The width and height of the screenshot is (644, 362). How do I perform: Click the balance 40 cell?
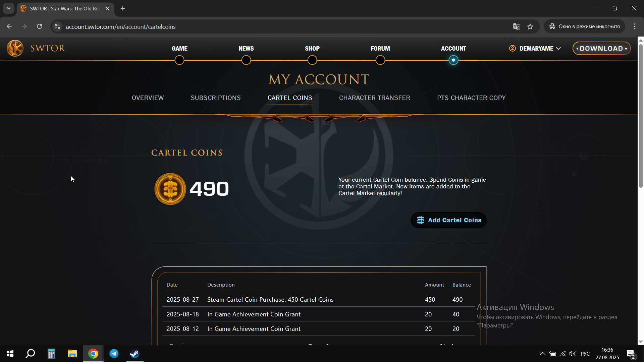[x=456, y=314]
